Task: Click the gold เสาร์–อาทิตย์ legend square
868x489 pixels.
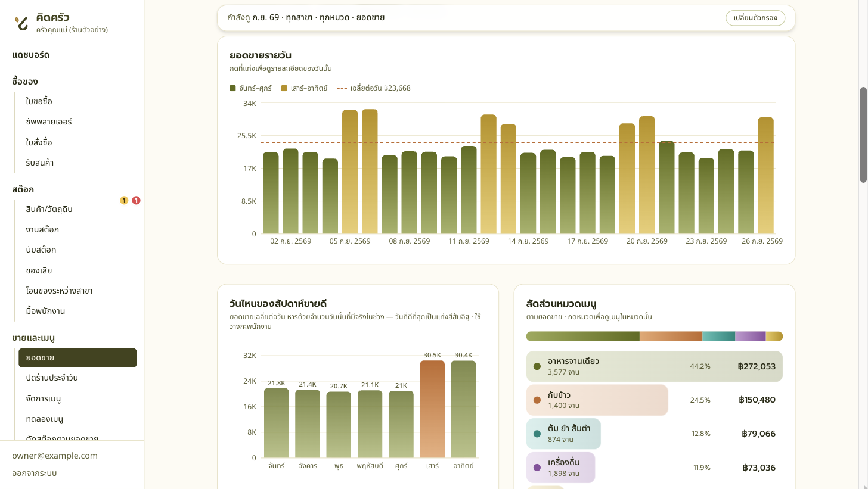Action: click(x=284, y=88)
